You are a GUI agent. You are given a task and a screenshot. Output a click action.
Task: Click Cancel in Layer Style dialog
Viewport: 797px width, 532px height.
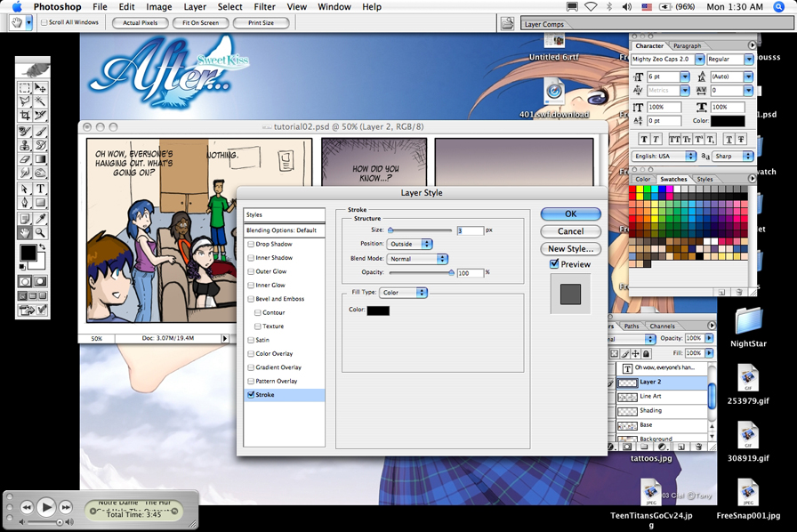pyautogui.click(x=571, y=231)
